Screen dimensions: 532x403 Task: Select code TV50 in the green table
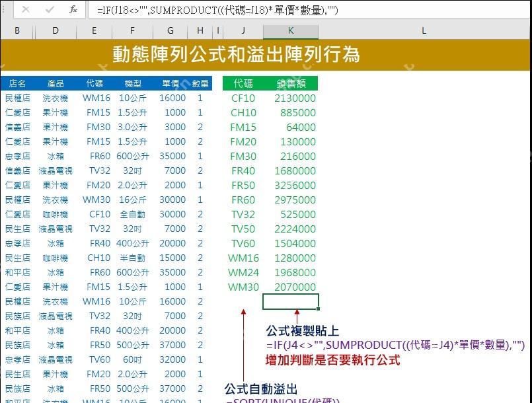click(243, 229)
